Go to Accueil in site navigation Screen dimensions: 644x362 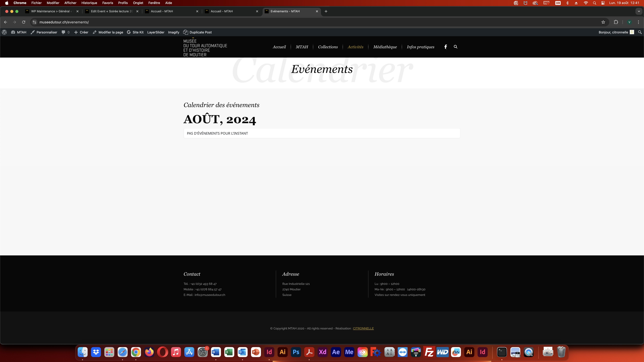(x=279, y=47)
